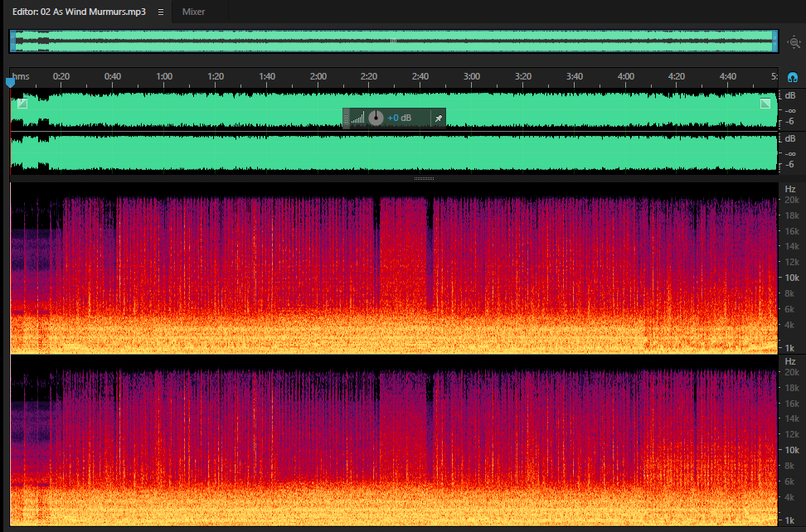806x532 pixels.
Task: Click the 20k label on upper spectrogram scale
Action: click(x=792, y=200)
